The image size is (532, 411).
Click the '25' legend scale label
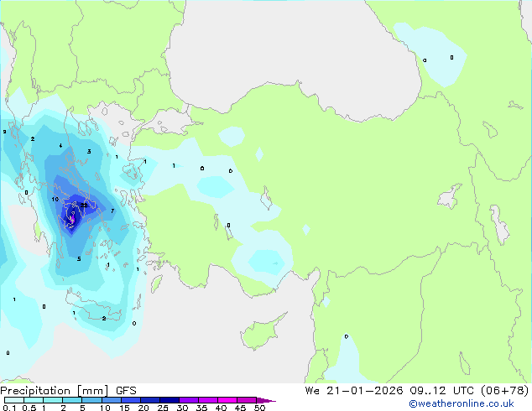click(x=163, y=408)
